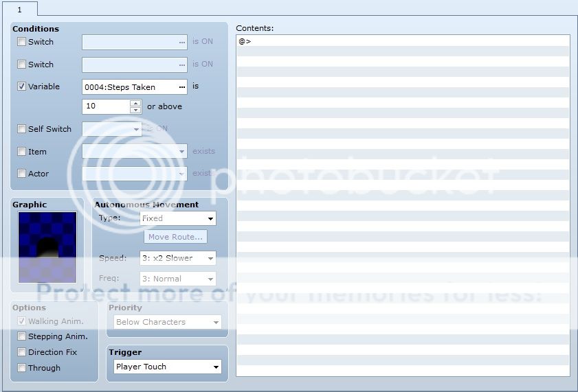Open variable picker for Steps Taken field
Viewport: 578px width, 392px height.
[x=181, y=87]
